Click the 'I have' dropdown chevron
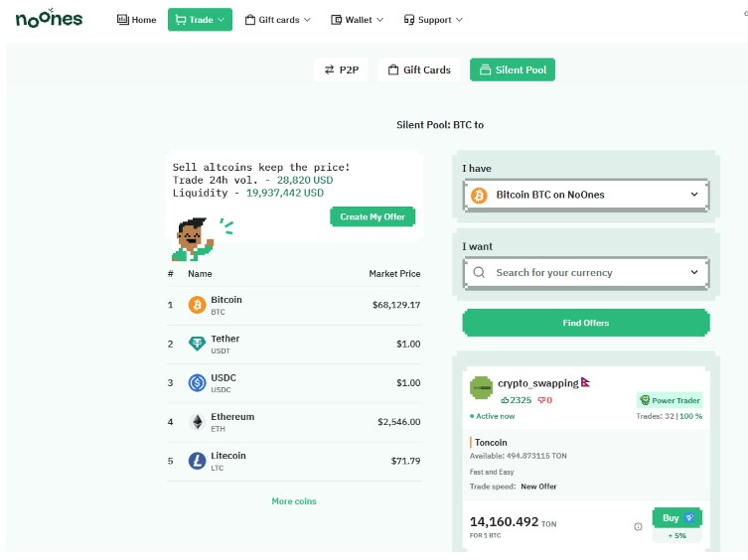This screenshot has width=748, height=560. (x=694, y=195)
